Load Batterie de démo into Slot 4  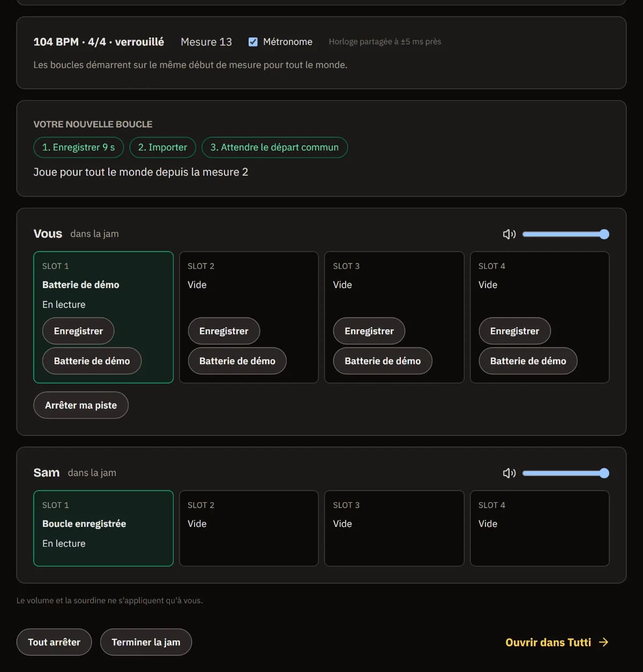point(528,361)
